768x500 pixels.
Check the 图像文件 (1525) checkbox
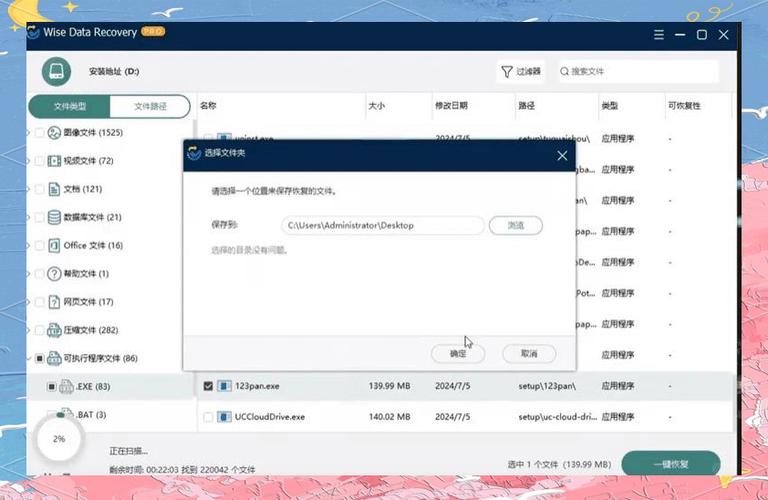click(40, 133)
